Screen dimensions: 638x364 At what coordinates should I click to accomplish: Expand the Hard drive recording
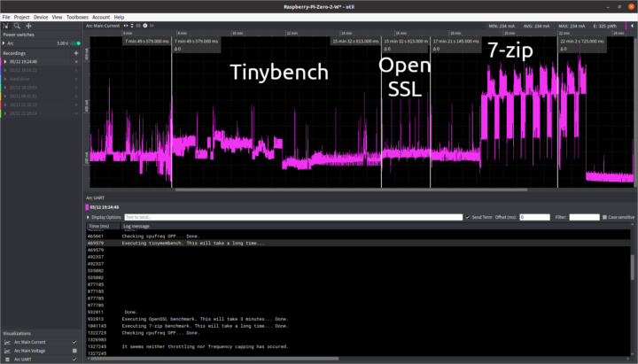pyautogui.click(x=5, y=79)
